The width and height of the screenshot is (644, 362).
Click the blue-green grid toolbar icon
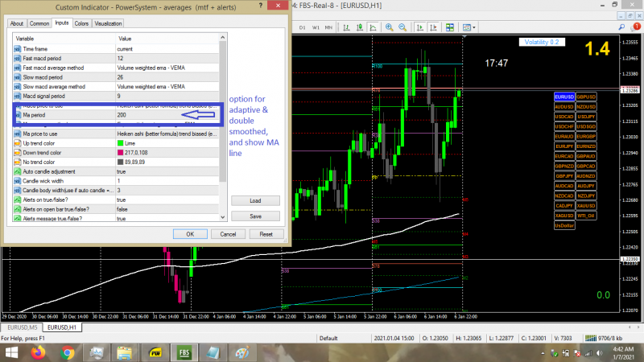450,27
